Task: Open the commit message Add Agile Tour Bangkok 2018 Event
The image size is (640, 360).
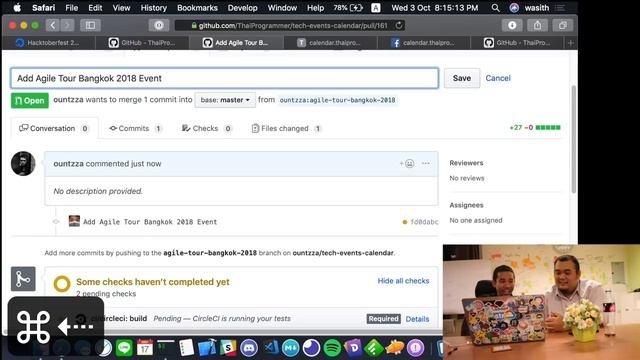Action: pyautogui.click(x=150, y=222)
